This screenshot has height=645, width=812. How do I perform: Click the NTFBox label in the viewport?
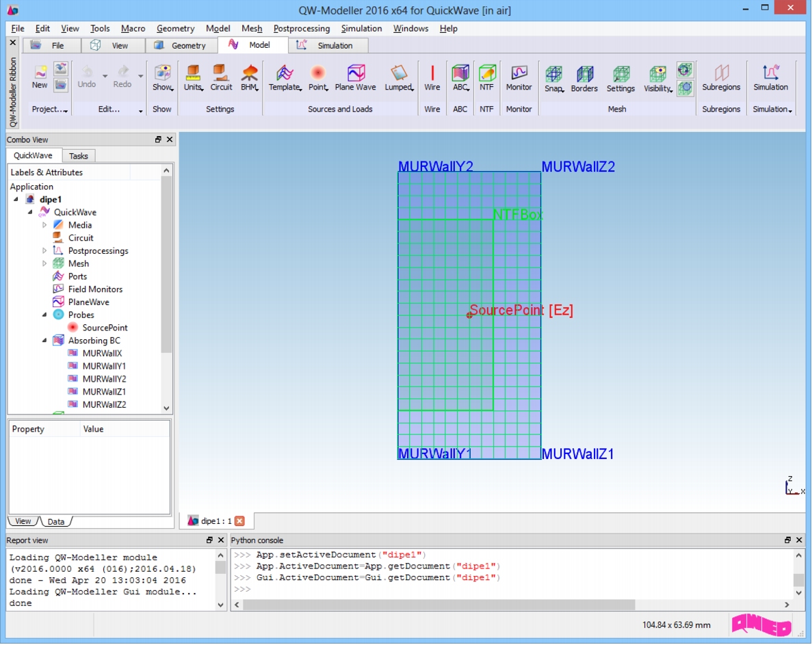517,214
